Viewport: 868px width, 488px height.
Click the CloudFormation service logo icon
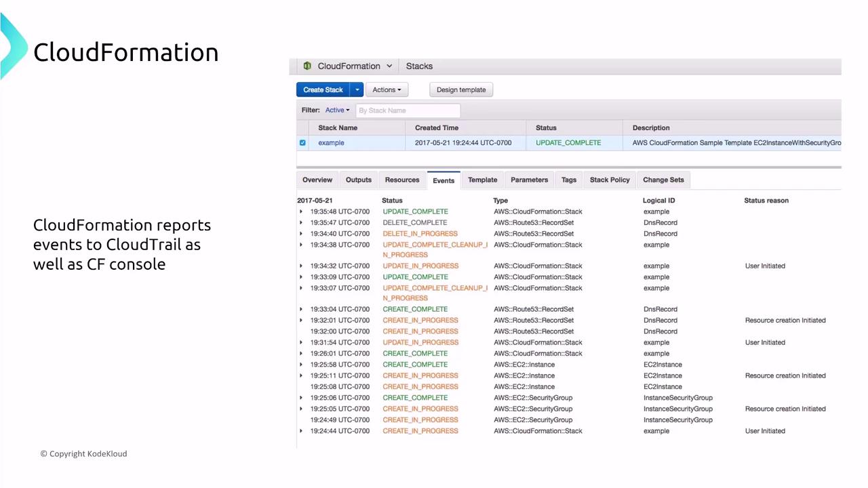[x=307, y=66]
